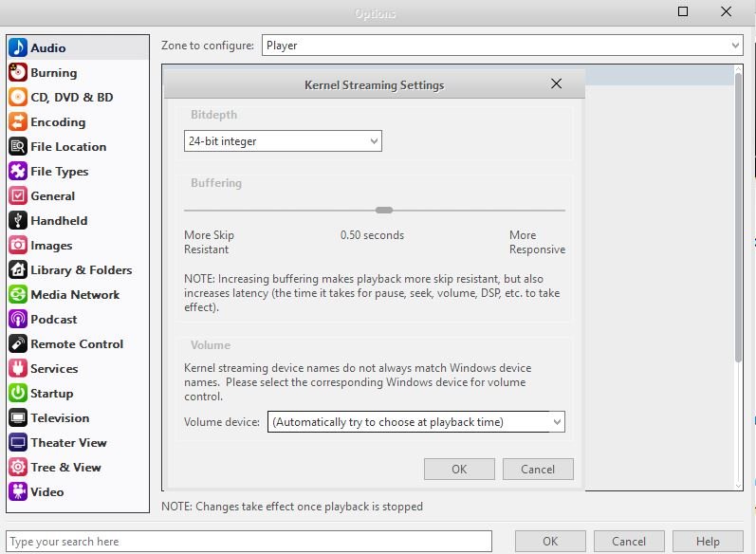Select the Startup power icon
The width and height of the screenshot is (756, 554).
tap(17, 394)
